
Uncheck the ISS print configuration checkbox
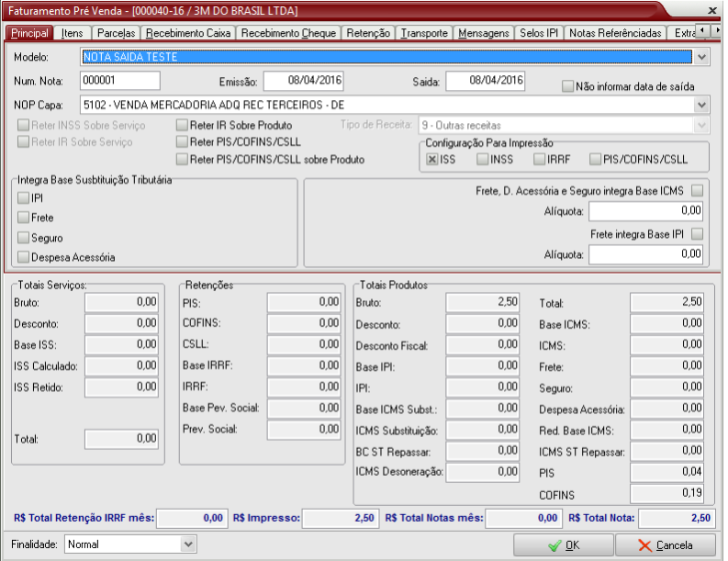pyautogui.click(x=432, y=160)
